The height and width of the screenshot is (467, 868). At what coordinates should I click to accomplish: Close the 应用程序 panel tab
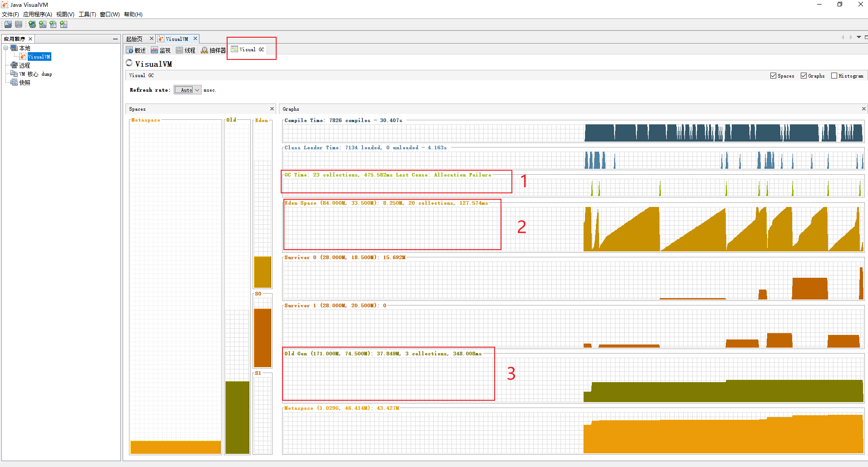(30, 39)
